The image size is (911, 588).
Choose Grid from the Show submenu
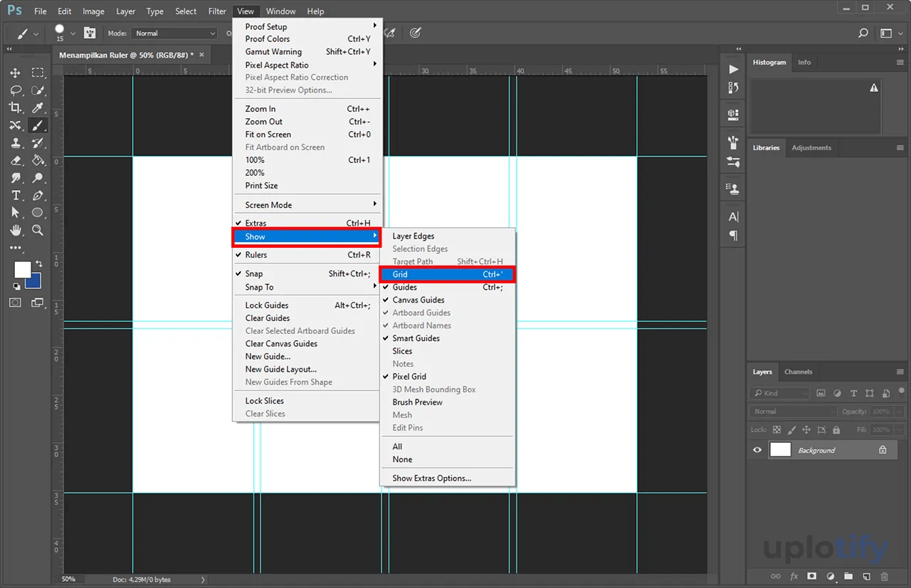click(x=447, y=274)
